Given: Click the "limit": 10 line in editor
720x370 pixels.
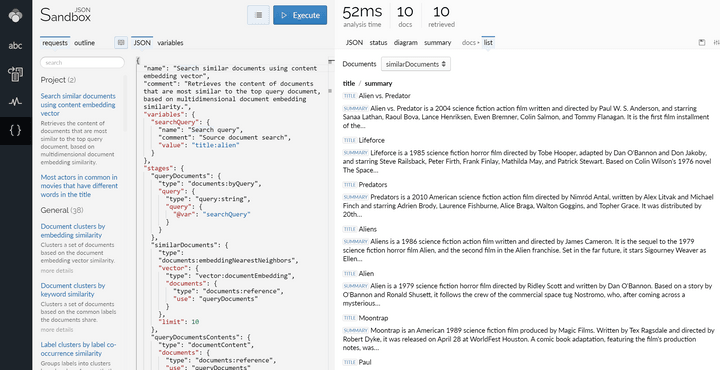Looking at the screenshot, I should pyautogui.click(x=178, y=322).
